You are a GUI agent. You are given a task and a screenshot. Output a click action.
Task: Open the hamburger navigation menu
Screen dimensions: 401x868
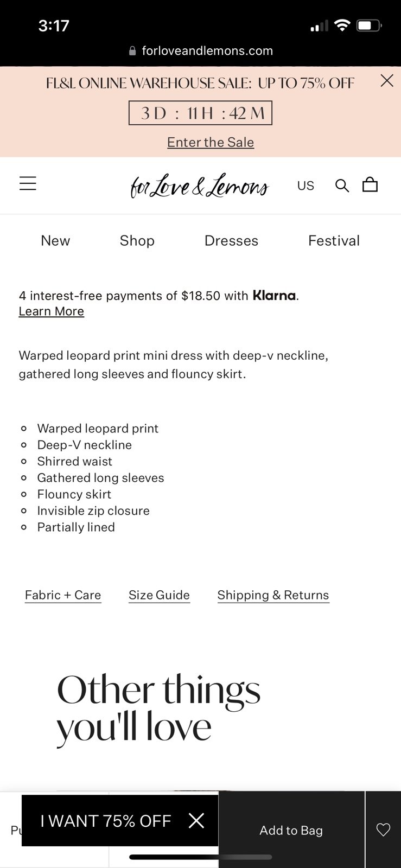tap(28, 183)
